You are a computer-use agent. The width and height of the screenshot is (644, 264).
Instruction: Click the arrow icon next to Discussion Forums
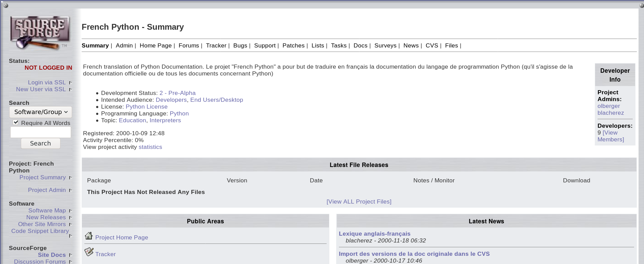click(x=70, y=262)
